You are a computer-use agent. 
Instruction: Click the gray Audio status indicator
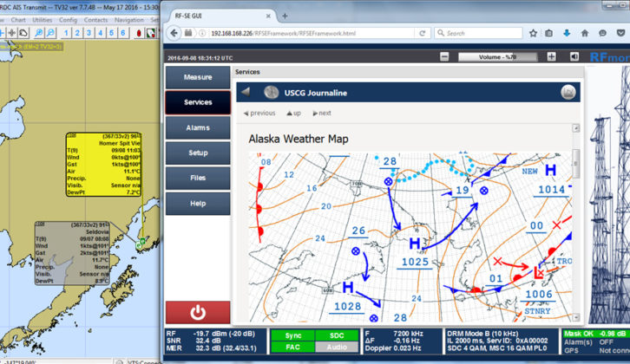[x=337, y=348]
